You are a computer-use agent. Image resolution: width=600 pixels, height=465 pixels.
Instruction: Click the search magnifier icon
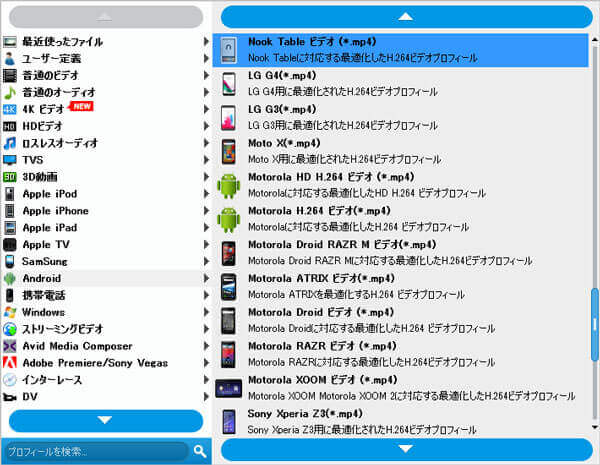click(x=200, y=451)
